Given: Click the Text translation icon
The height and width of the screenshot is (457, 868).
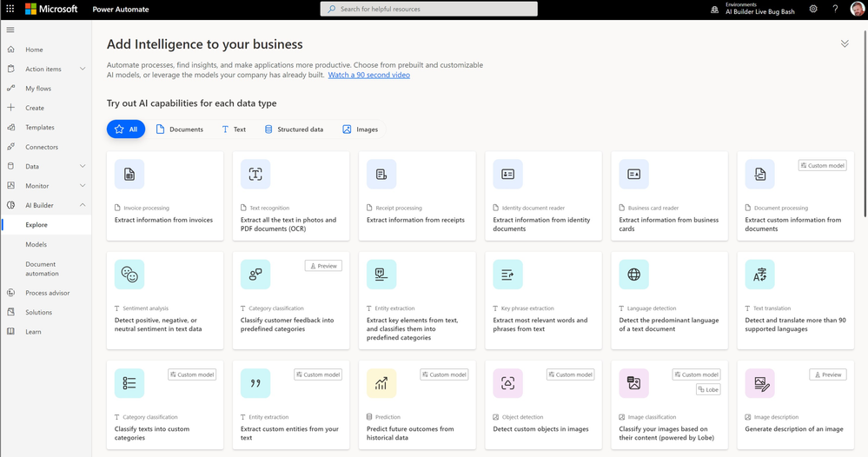Looking at the screenshot, I should tap(760, 275).
